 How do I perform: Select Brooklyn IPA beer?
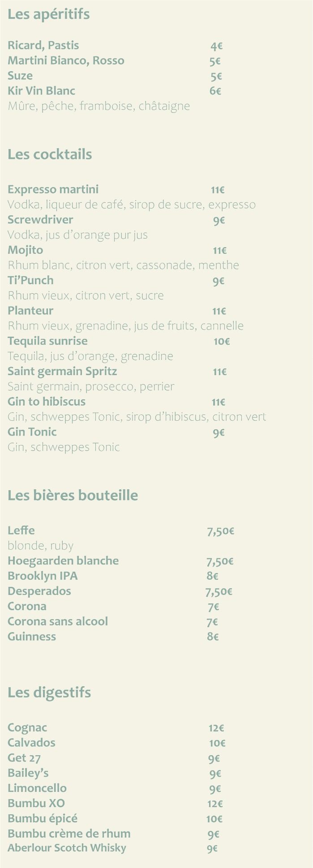[43, 576]
